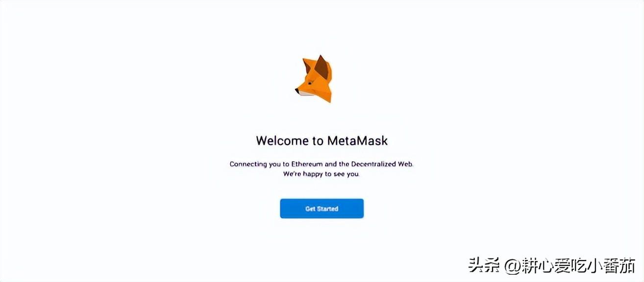This screenshot has width=644, height=282.
Task: Click the fox's dark brown ear
Action: [x=321, y=69]
